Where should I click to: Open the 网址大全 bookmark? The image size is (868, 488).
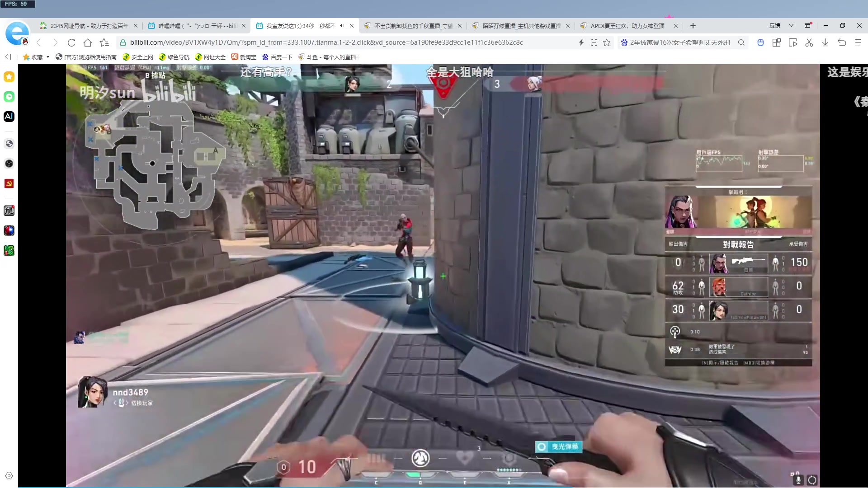pos(210,57)
